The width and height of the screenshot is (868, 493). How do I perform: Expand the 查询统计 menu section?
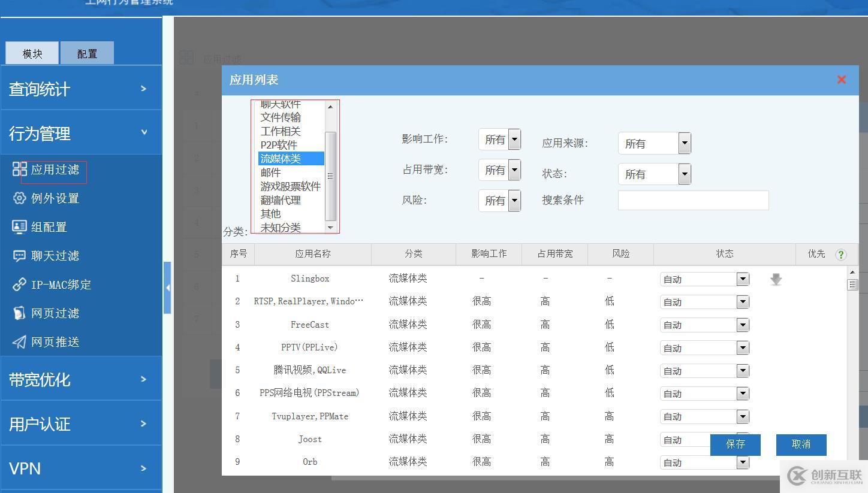(x=81, y=88)
